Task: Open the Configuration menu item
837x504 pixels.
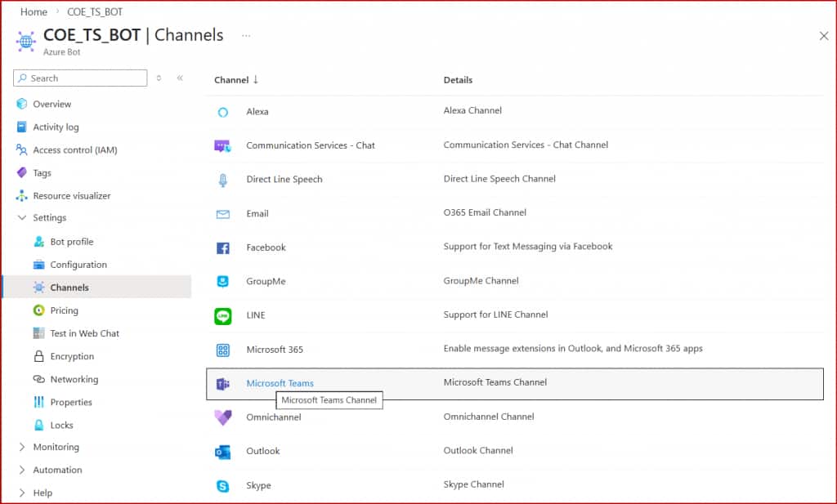Action: [x=78, y=265]
